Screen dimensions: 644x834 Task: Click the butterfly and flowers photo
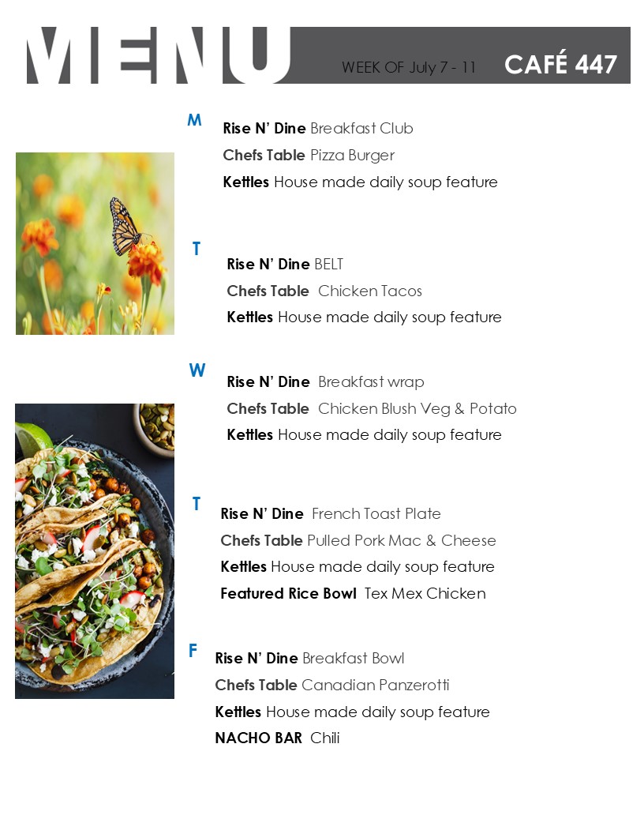[x=95, y=243]
